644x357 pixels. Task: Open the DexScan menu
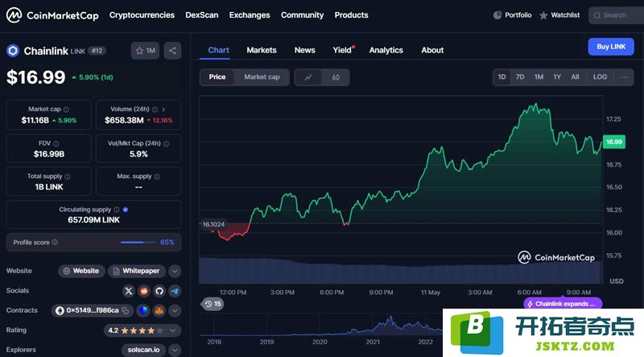tap(202, 15)
